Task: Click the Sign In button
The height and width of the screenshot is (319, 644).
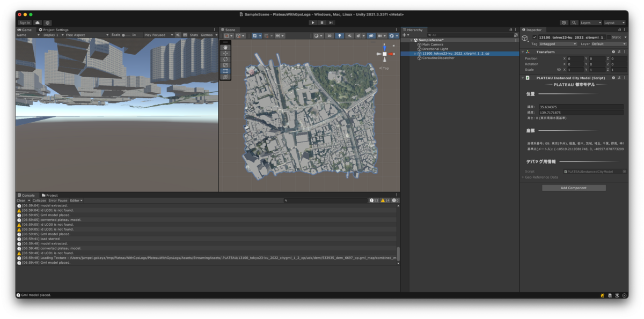Action: pos(25,23)
